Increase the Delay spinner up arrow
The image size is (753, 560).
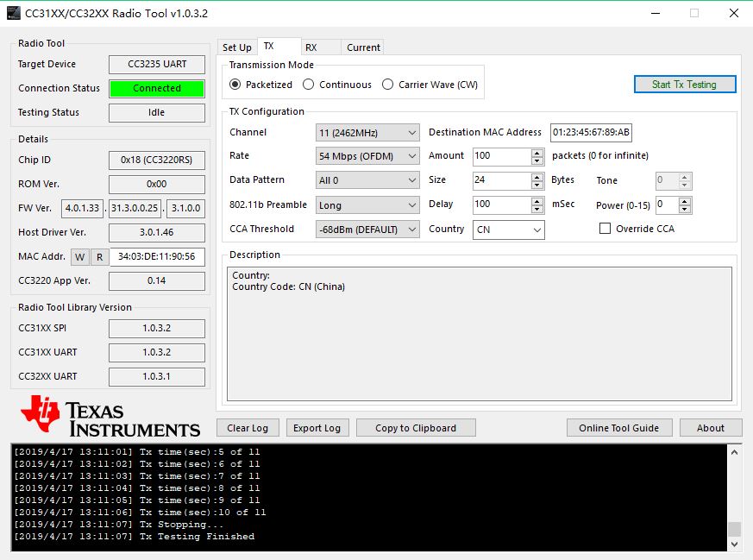coord(537,201)
